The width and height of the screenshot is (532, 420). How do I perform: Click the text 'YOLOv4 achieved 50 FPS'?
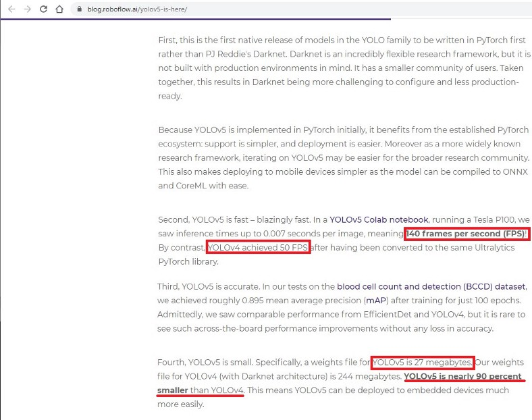(258, 247)
